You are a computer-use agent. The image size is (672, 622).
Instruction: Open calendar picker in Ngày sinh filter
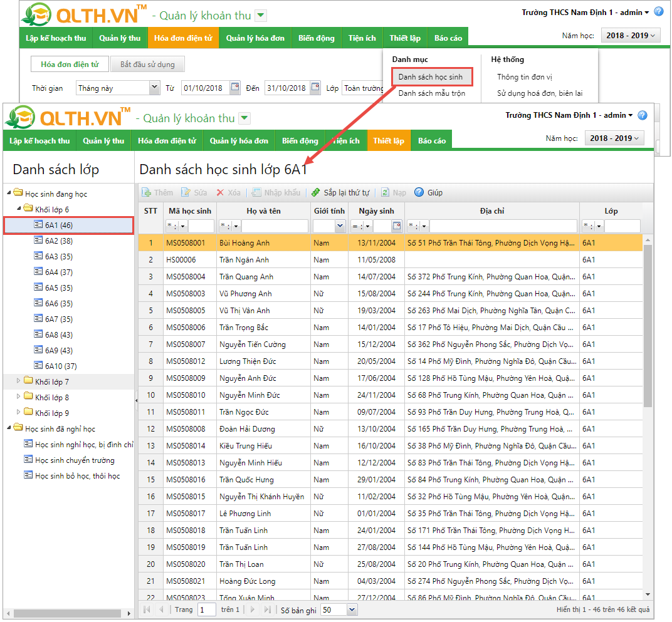tap(397, 226)
